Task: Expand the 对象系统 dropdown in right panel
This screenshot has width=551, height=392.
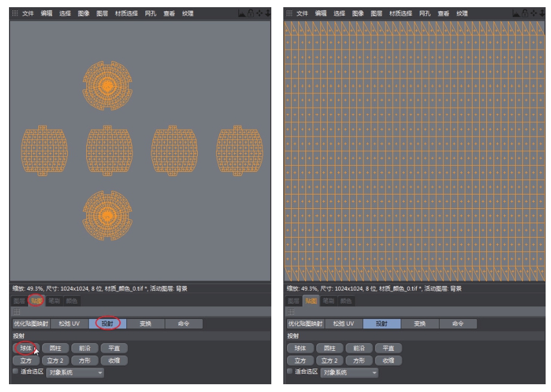Action: (x=350, y=373)
